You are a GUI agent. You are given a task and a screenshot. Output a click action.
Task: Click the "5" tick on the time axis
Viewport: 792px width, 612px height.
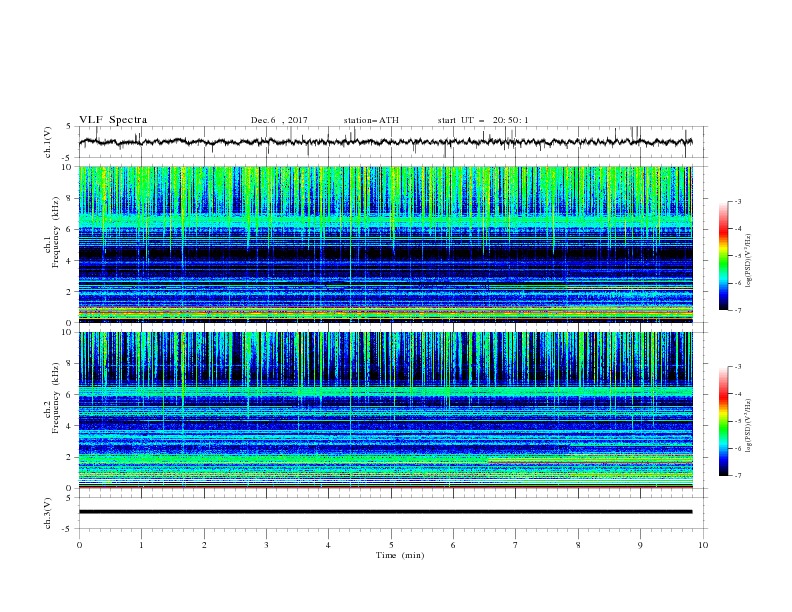click(391, 545)
